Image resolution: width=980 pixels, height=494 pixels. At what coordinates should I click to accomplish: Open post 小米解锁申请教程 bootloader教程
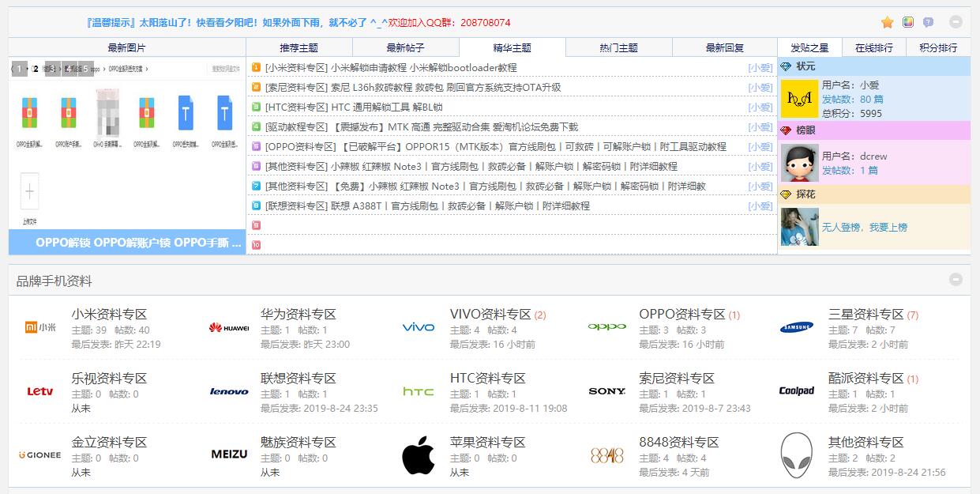coord(423,68)
